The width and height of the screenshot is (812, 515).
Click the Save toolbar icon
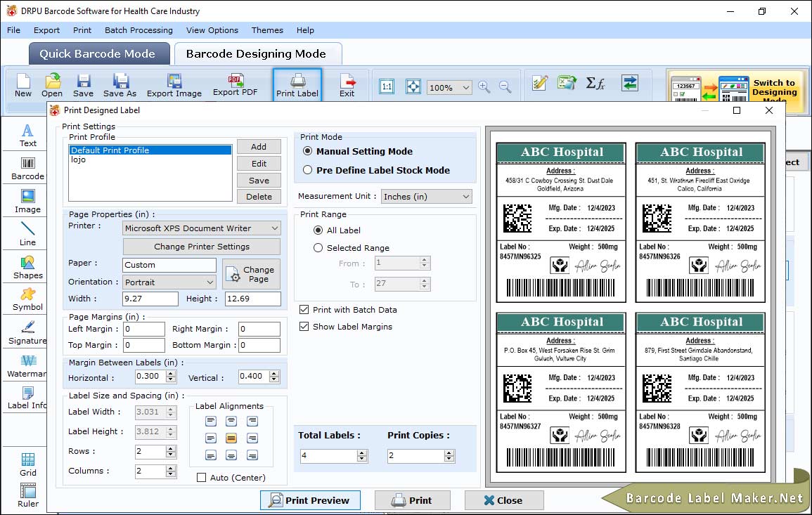coord(83,86)
